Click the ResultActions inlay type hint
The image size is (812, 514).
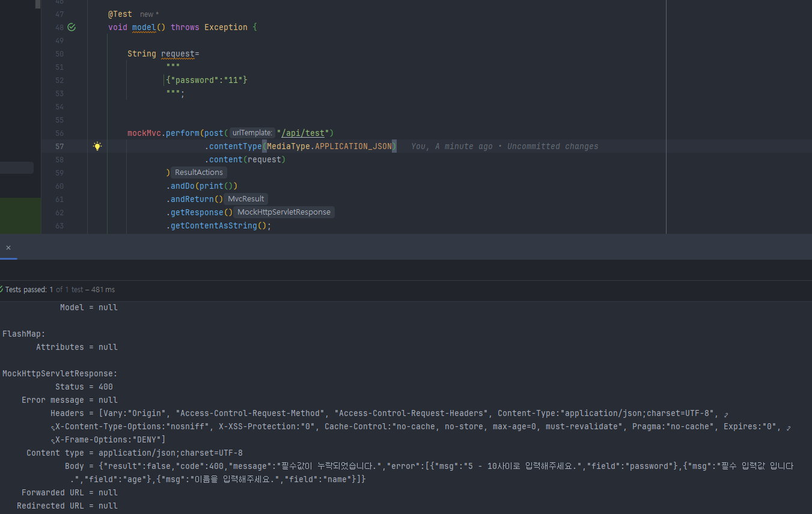coord(198,173)
